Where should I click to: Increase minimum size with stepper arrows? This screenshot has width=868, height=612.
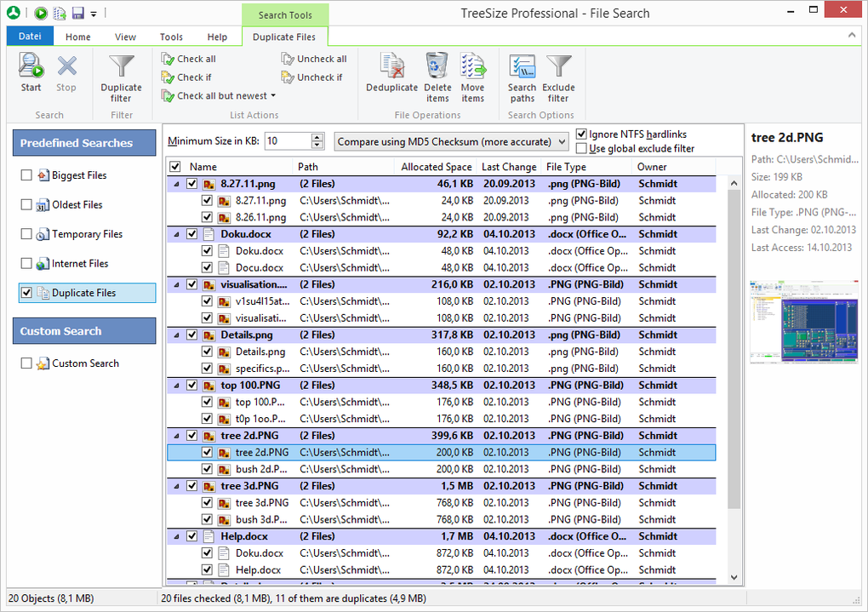point(317,137)
